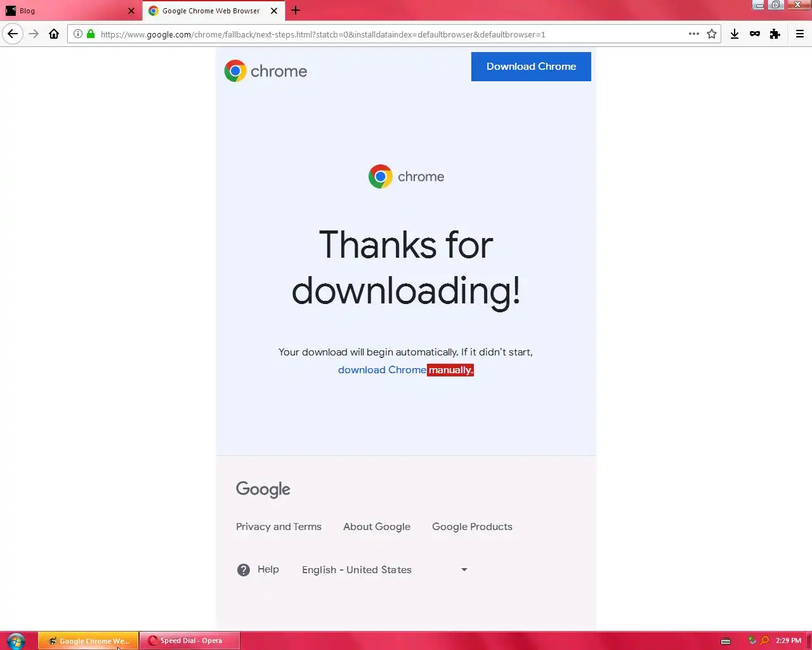Click the Download Chrome button
This screenshot has width=812, height=650.
(x=531, y=67)
